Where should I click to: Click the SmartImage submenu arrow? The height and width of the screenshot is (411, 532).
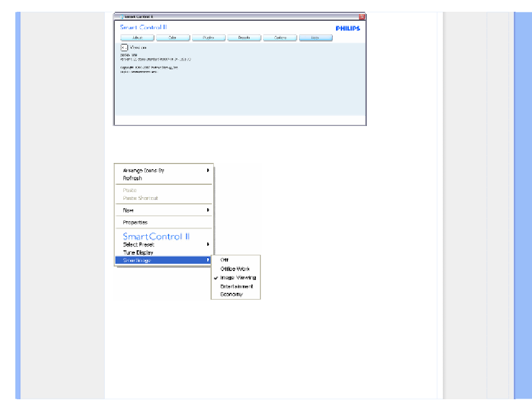pyautogui.click(x=208, y=260)
